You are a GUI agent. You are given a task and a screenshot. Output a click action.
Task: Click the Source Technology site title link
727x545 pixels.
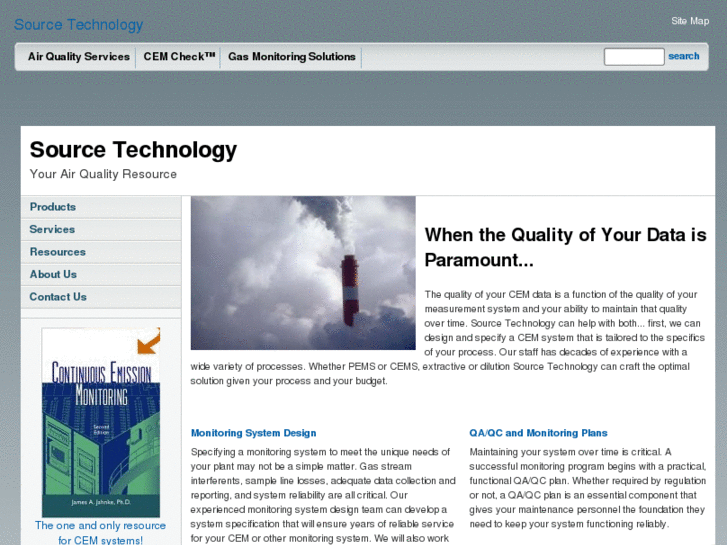pyautogui.click(x=78, y=25)
